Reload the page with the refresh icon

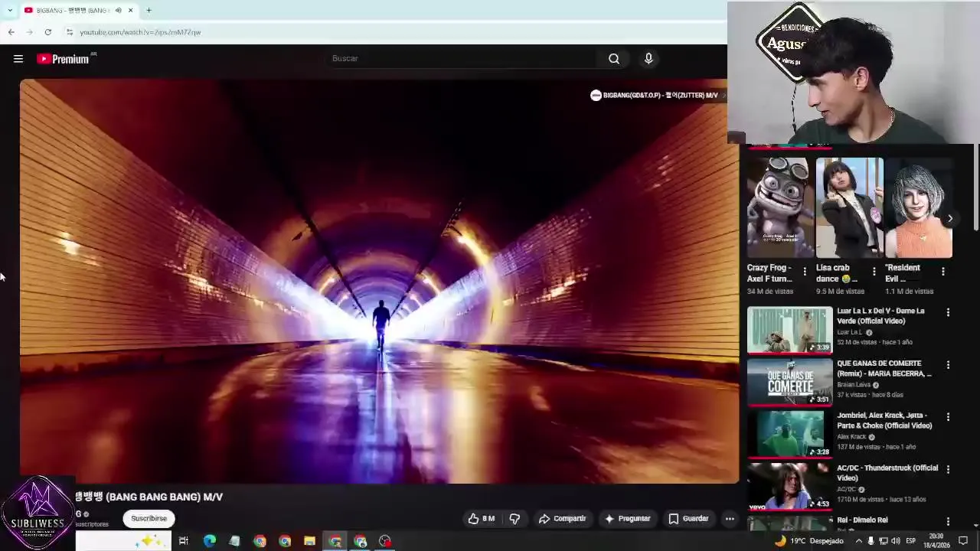point(48,32)
